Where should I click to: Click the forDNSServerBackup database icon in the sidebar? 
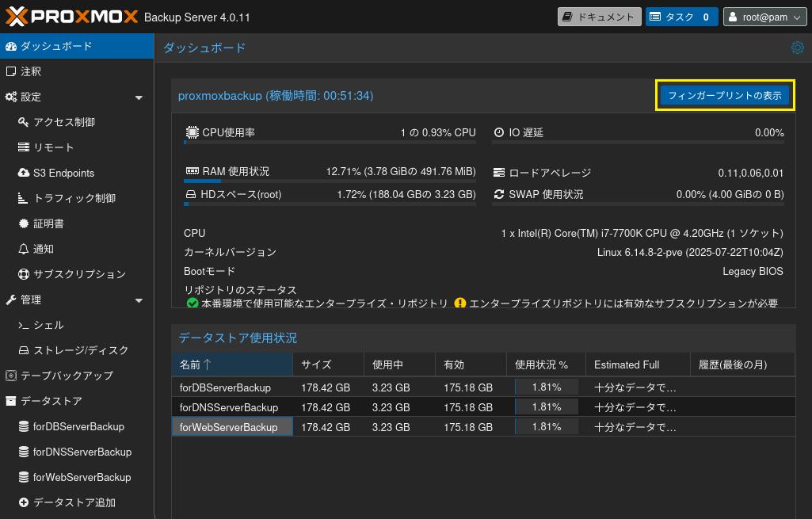(23, 452)
